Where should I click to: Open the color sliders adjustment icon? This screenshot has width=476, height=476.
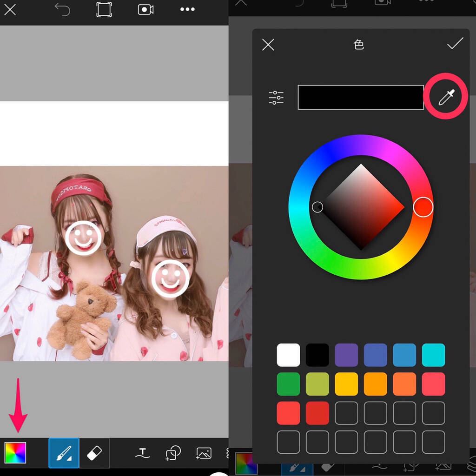click(276, 97)
